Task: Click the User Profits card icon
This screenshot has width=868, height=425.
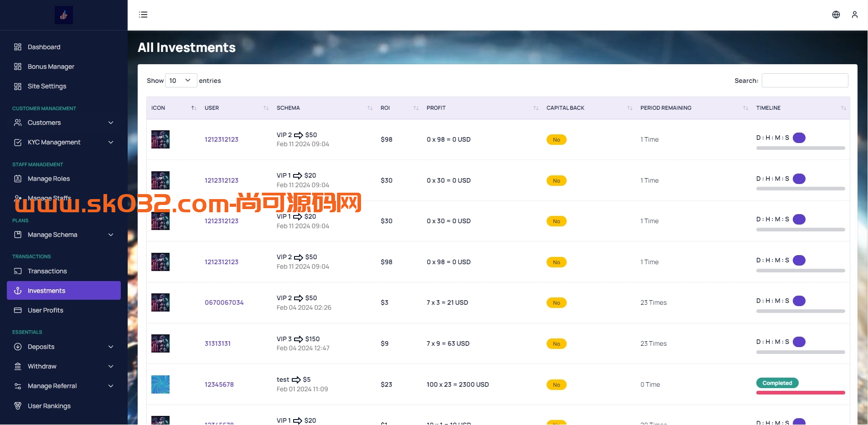Action: pos(18,310)
